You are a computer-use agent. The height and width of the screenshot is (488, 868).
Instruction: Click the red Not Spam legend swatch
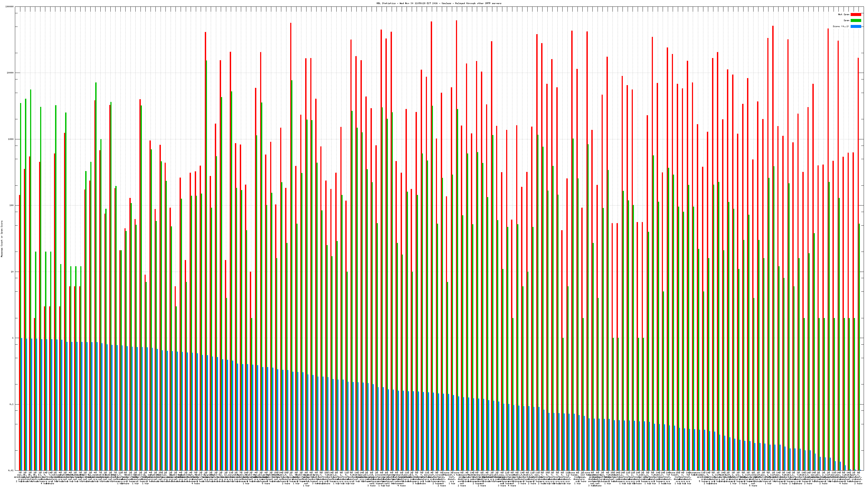click(856, 14)
